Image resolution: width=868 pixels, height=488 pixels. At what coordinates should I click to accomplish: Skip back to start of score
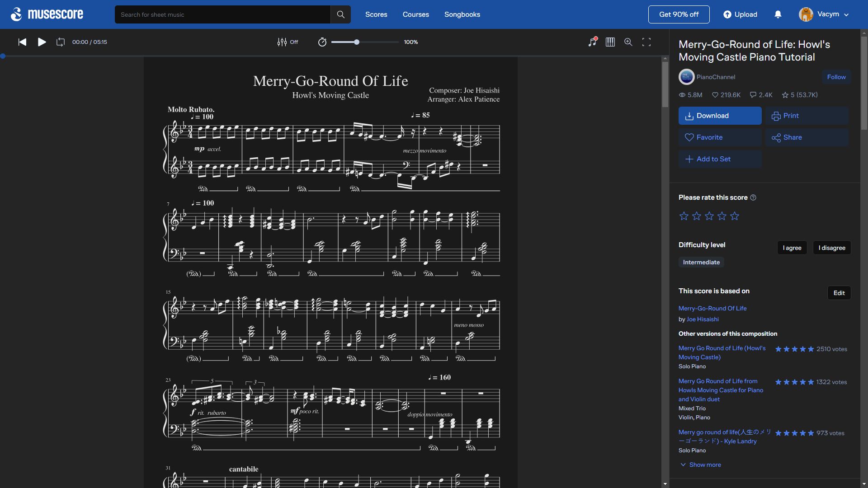[22, 42]
